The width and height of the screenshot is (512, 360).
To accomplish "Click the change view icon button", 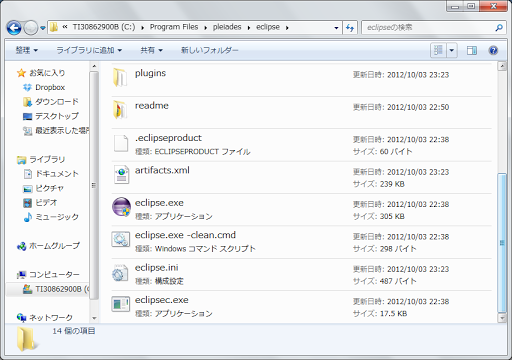I will (x=438, y=50).
